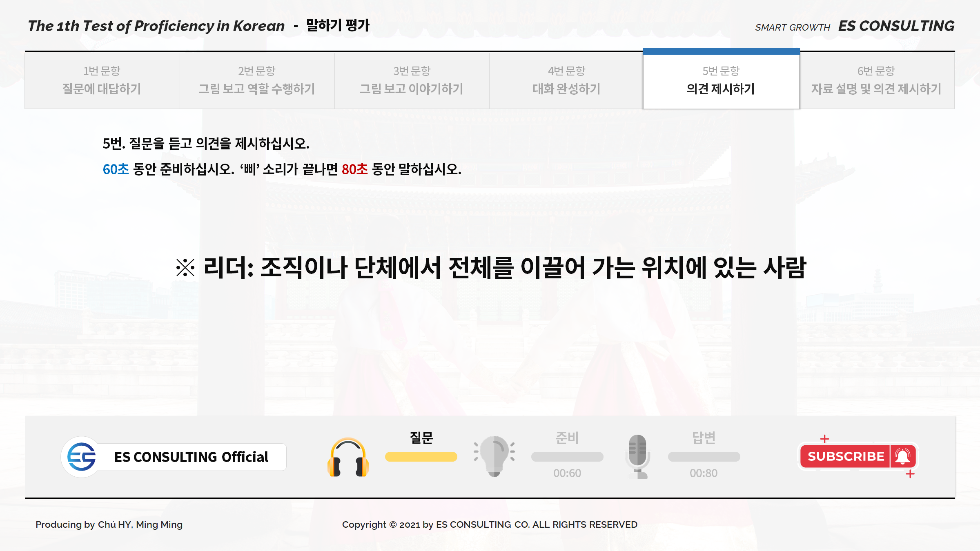Open the 1번 문항 질문에 대답하기 tab

tap(102, 80)
